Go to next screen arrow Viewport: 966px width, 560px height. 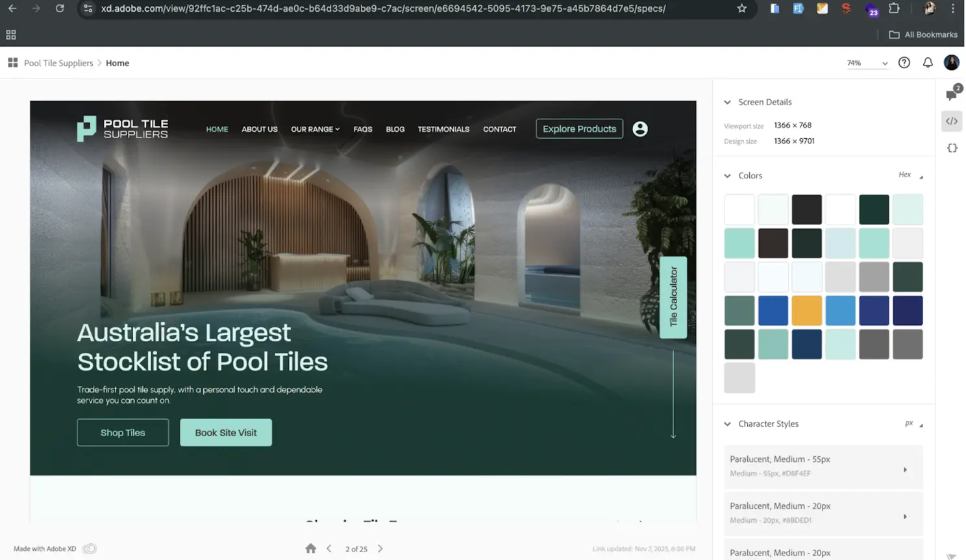380,548
